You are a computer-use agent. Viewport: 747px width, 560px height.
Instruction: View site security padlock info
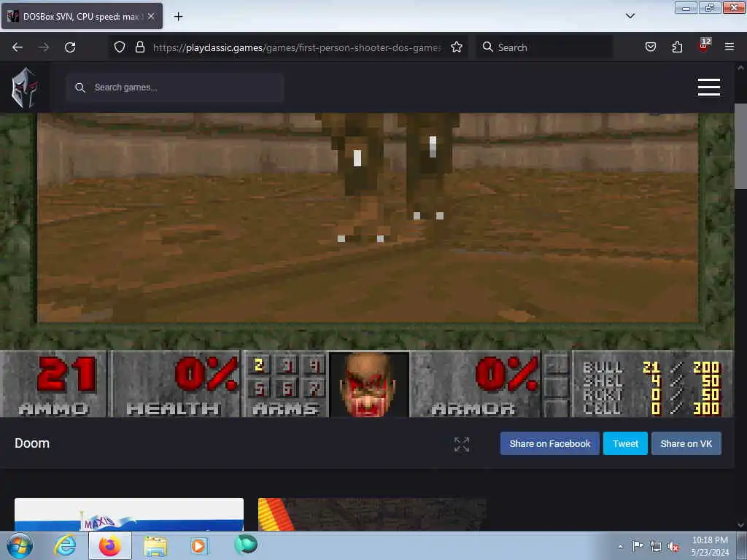click(139, 47)
